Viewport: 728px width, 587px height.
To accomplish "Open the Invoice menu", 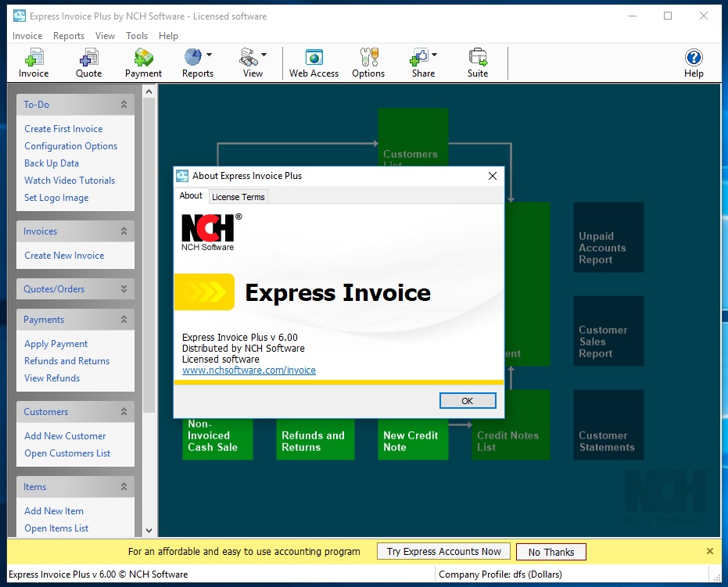I will [x=27, y=36].
